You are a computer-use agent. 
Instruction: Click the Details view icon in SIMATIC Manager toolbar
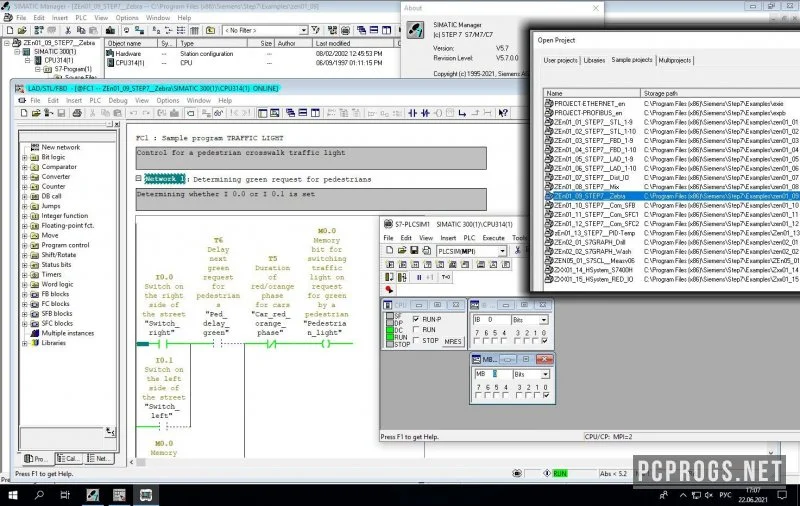tap(194, 31)
